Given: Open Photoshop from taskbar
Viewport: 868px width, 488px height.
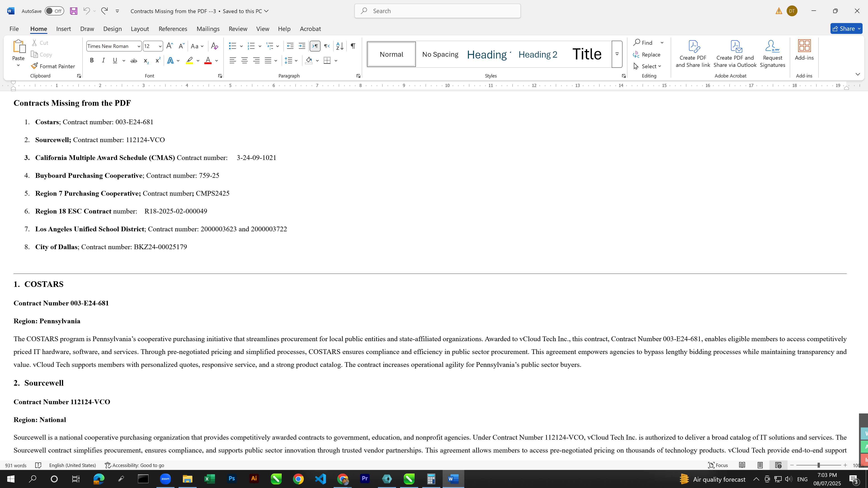Looking at the screenshot, I should 232,479.
